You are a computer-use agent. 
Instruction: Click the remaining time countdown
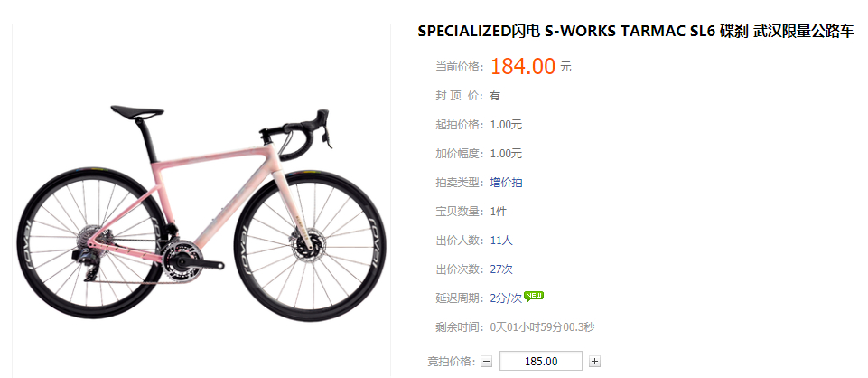(x=543, y=327)
